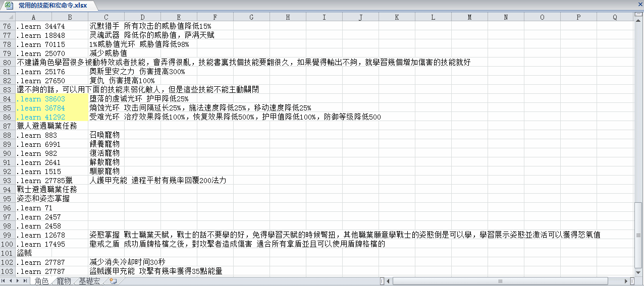Click the split box above the vertical scrollbar
Image resolution: width=644 pixels, height=286 pixels.
tap(639, 15)
